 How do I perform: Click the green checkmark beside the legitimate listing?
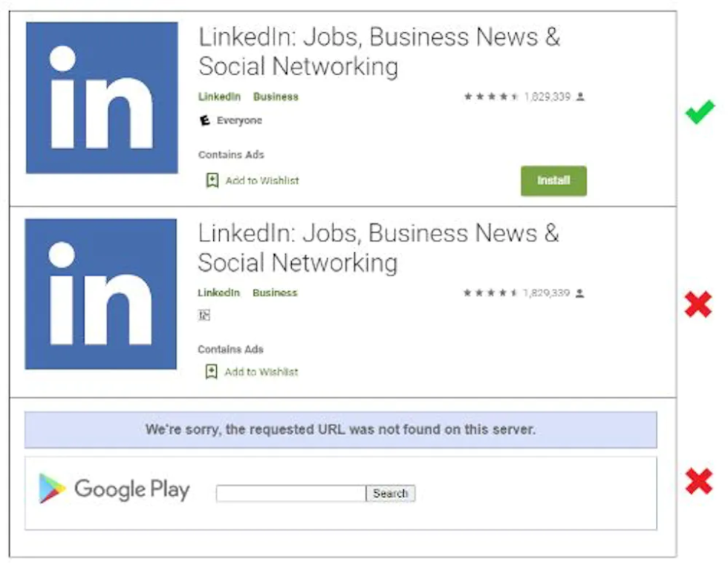point(699,111)
